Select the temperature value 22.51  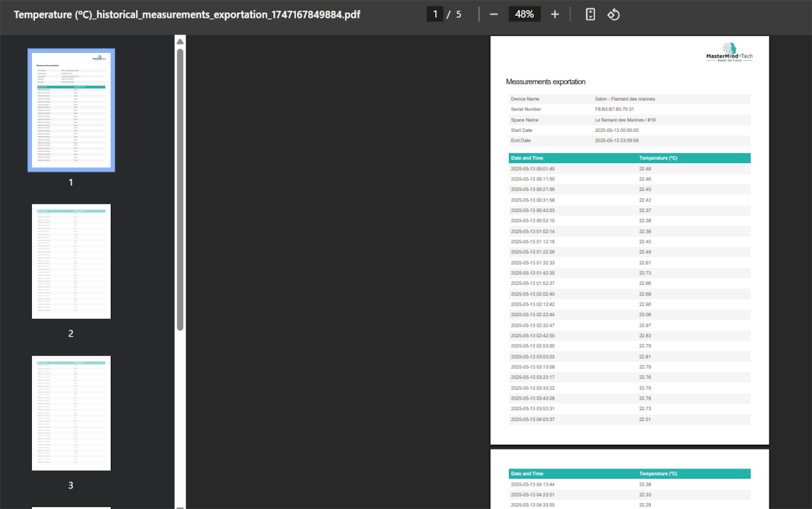click(645, 420)
